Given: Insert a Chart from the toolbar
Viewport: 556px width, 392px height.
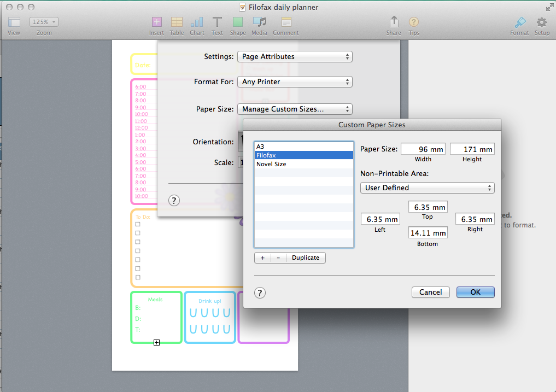Looking at the screenshot, I should click(x=197, y=22).
